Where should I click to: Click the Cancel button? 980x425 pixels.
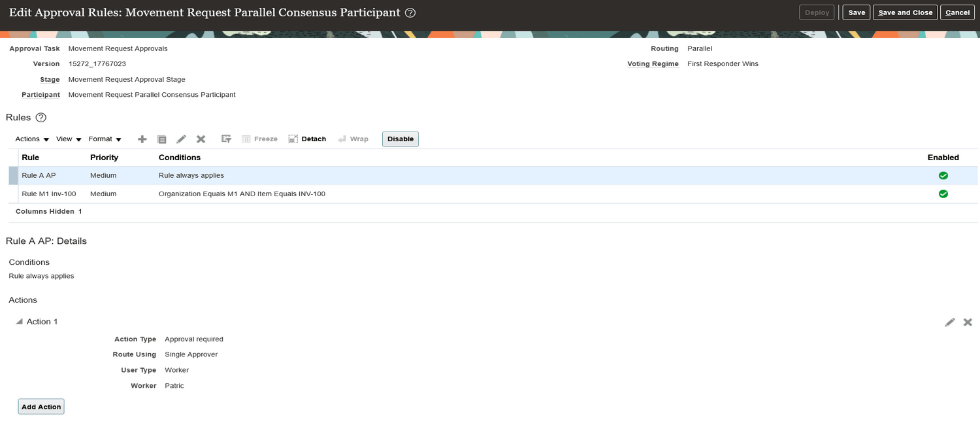[958, 12]
